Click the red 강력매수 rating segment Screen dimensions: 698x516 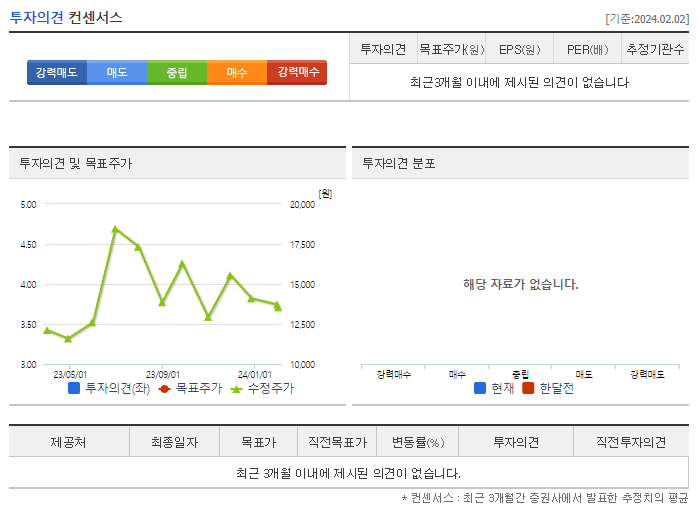coord(297,73)
